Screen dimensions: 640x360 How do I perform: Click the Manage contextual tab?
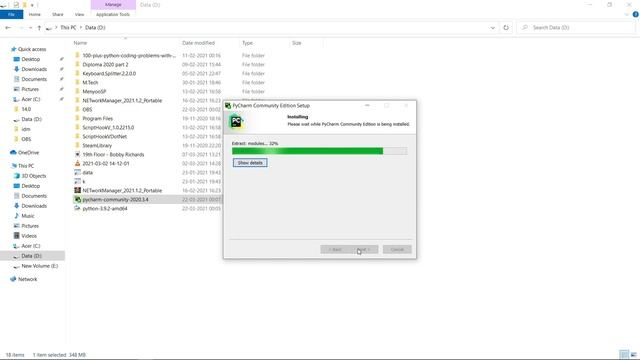(113, 4)
